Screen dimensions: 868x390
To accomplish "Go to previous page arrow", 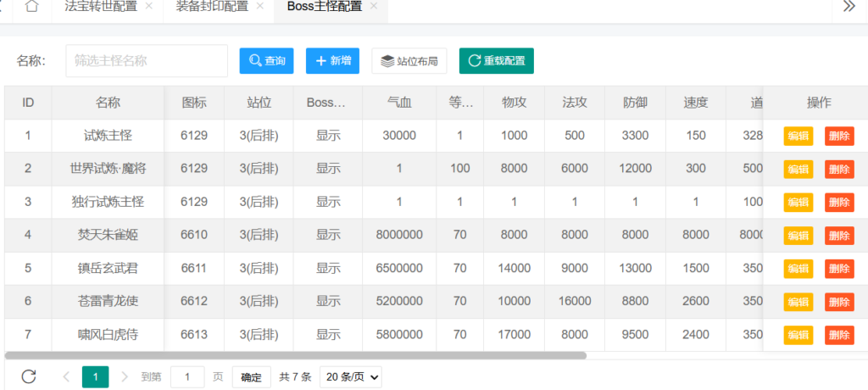I will [66, 376].
